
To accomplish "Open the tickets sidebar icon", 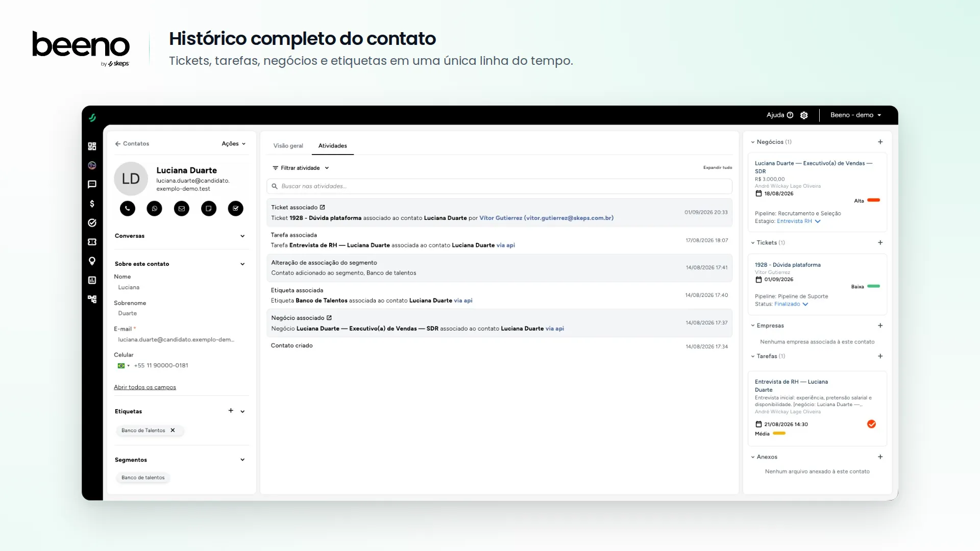I will click(92, 242).
